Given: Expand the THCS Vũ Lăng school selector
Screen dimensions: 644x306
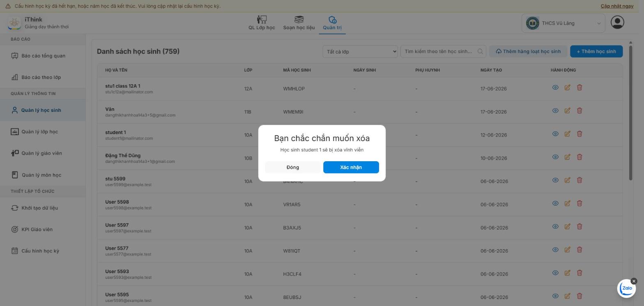Looking at the screenshot, I should click(x=563, y=23).
